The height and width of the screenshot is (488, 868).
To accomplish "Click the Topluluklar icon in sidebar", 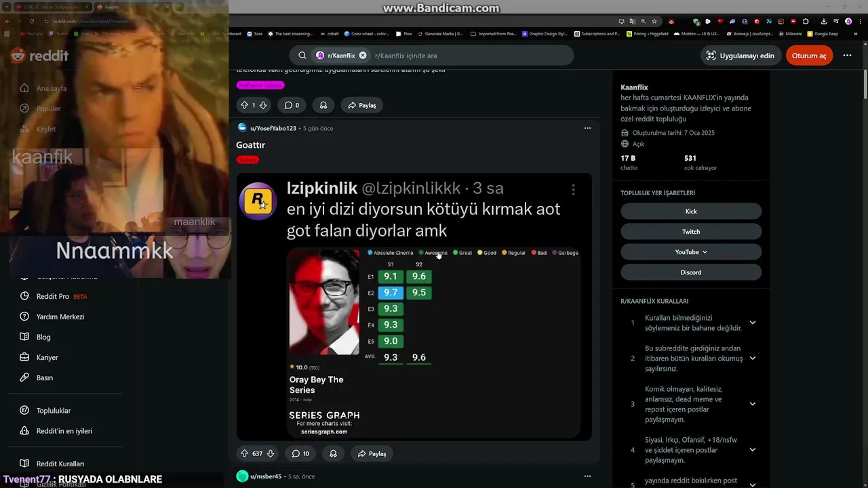I will pos(24,410).
